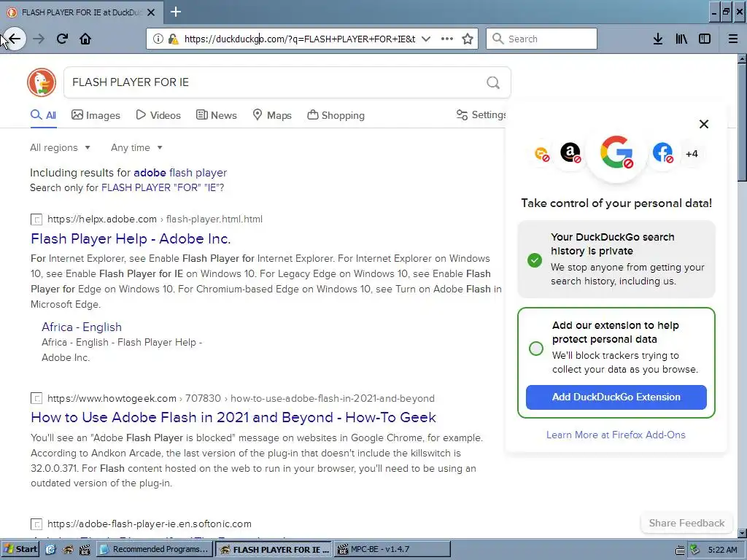Click the blocked Amazon tracker icon
Viewport: 747px width, 560px height.
(x=570, y=153)
